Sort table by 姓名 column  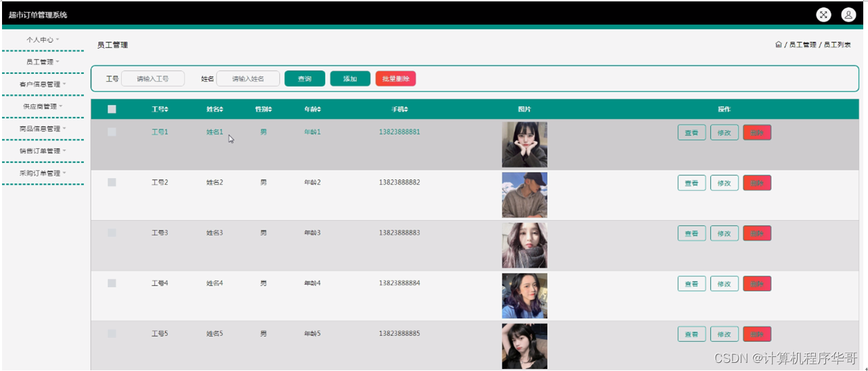pyautogui.click(x=215, y=109)
